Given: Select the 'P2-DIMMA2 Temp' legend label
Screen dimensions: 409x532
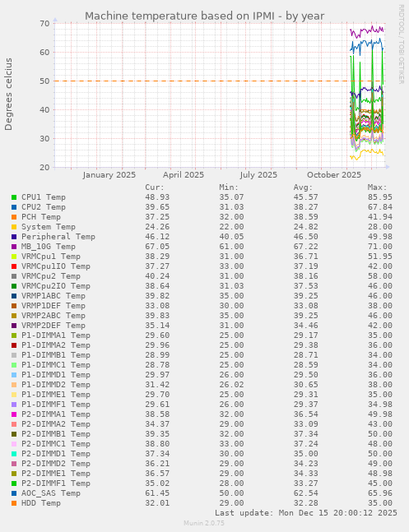Looking at the screenshot, I should [x=56, y=424].
